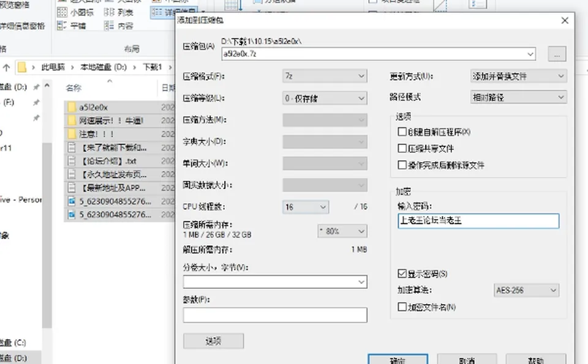This screenshot has width=588, height=364.
Task: Go up one folder with Explorer's up arrow
Action: (x=6, y=67)
